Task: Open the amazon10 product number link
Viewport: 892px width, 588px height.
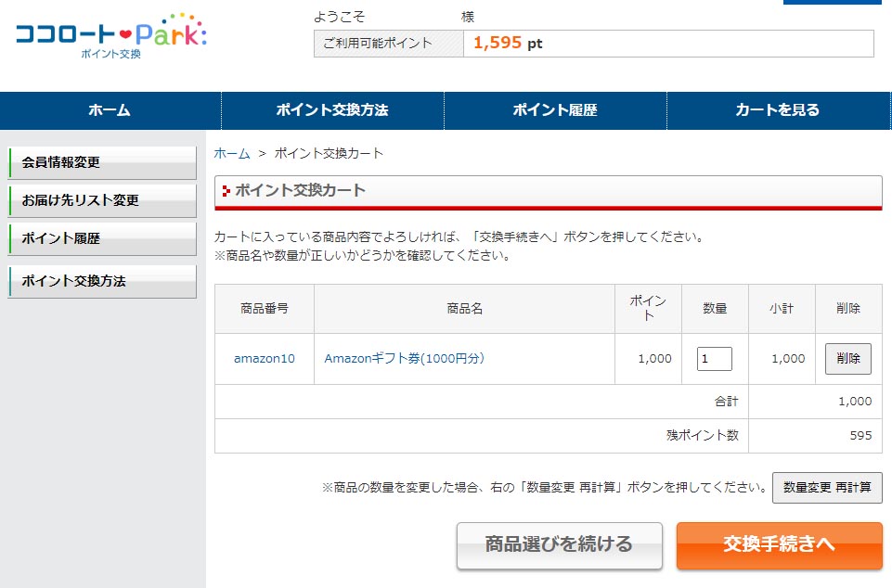Action: (x=265, y=359)
